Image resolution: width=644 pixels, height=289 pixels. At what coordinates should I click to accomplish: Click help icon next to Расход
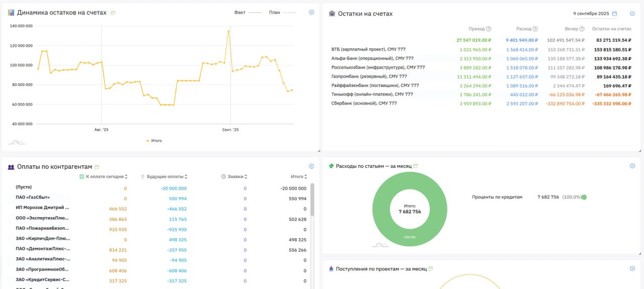pyautogui.click(x=535, y=29)
